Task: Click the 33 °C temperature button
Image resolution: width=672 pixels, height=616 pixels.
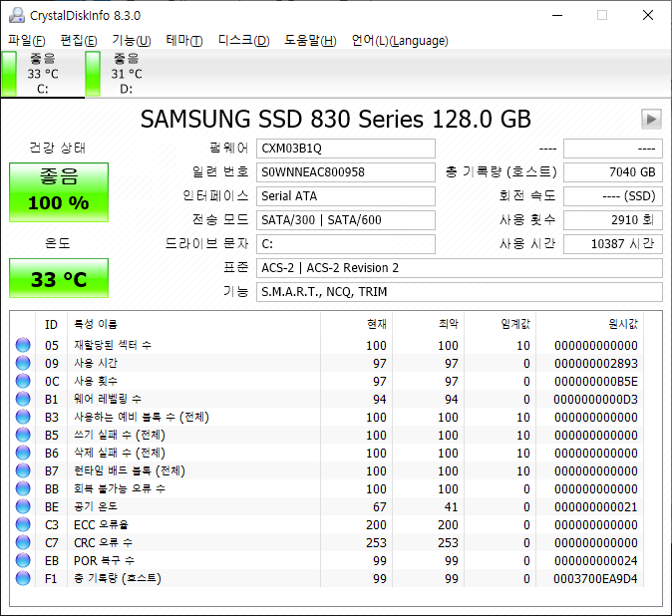Action: (58, 279)
